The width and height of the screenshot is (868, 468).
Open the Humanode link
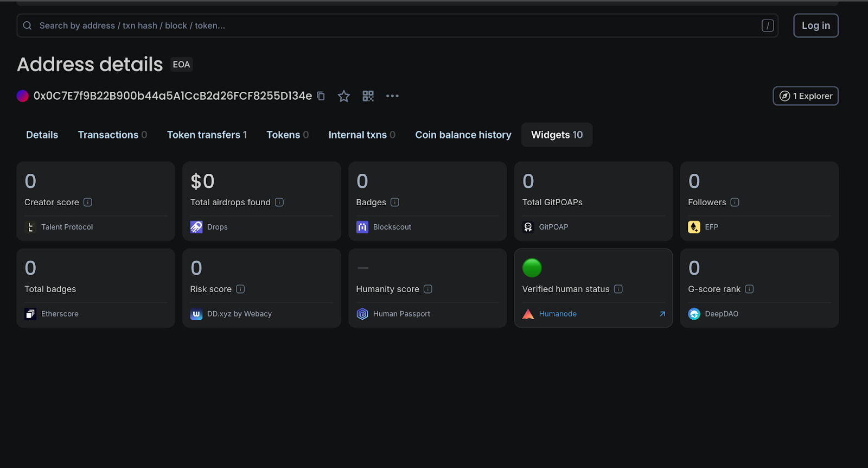(558, 314)
